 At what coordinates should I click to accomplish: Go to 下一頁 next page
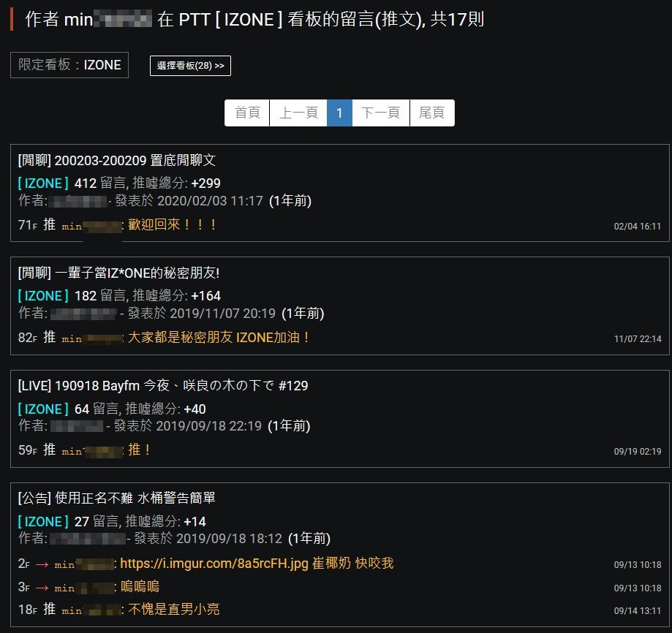click(381, 113)
